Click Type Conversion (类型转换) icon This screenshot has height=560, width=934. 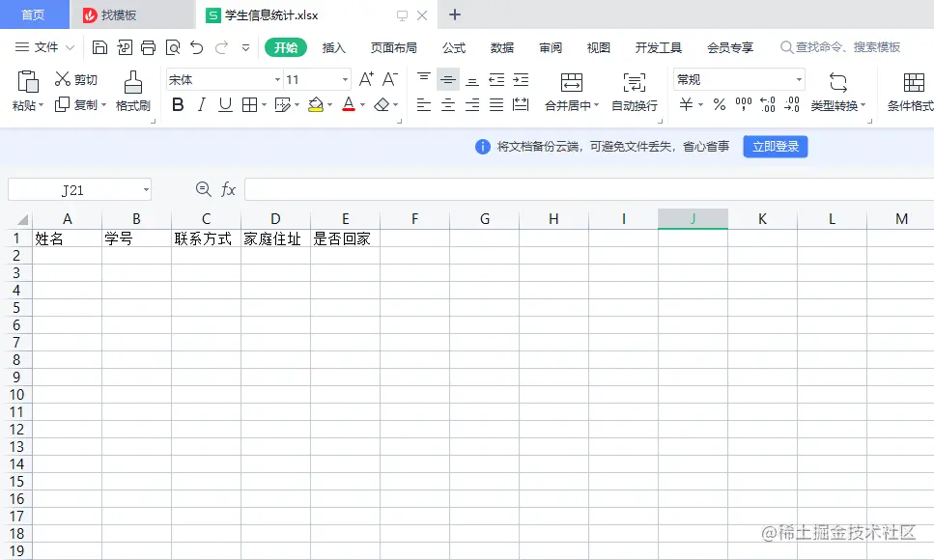coord(837,83)
